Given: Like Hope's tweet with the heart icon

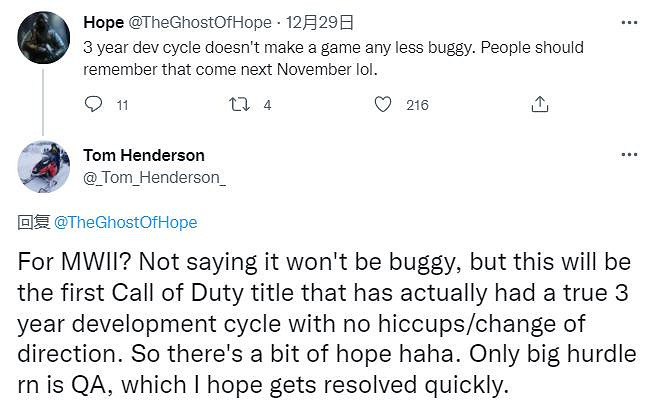Looking at the screenshot, I should point(382,104).
